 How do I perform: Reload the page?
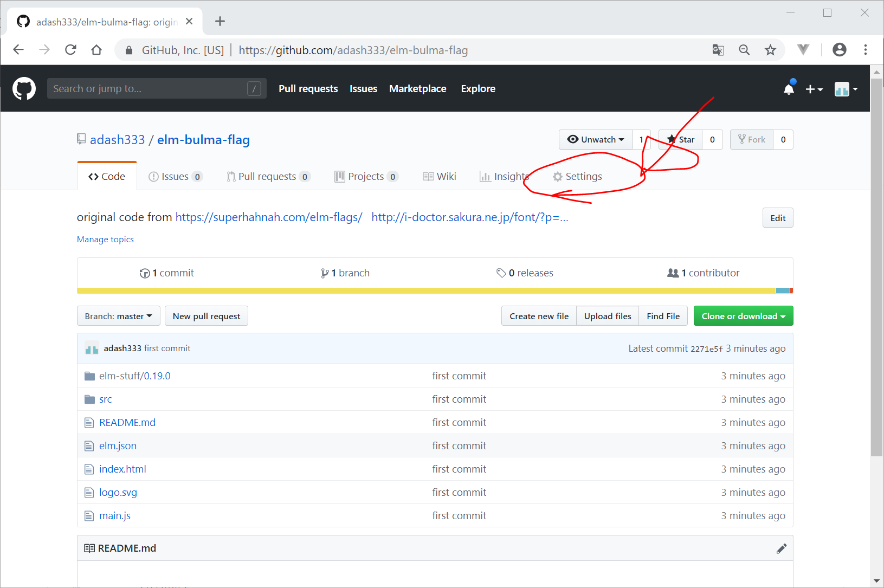[x=70, y=50]
